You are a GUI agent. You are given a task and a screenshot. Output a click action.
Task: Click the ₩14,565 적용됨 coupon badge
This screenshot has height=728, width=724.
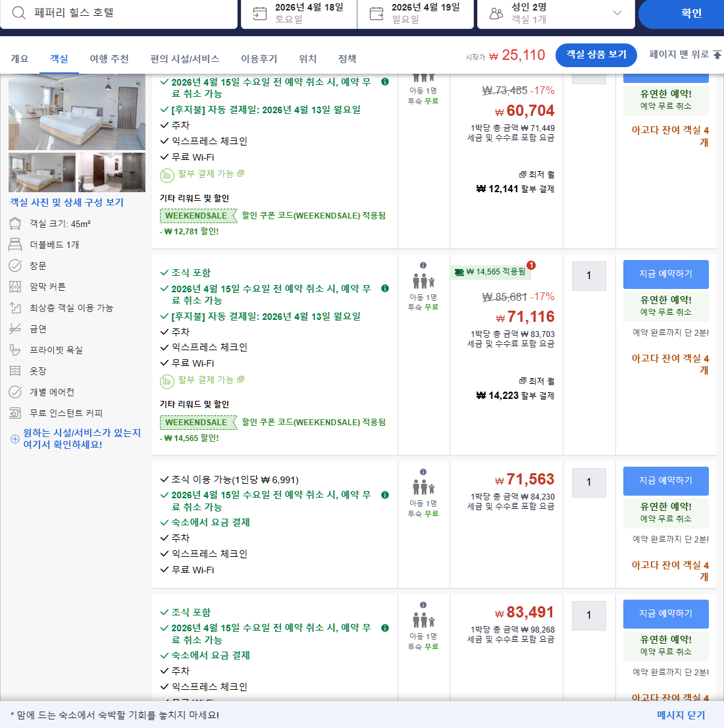coord(490,272)
